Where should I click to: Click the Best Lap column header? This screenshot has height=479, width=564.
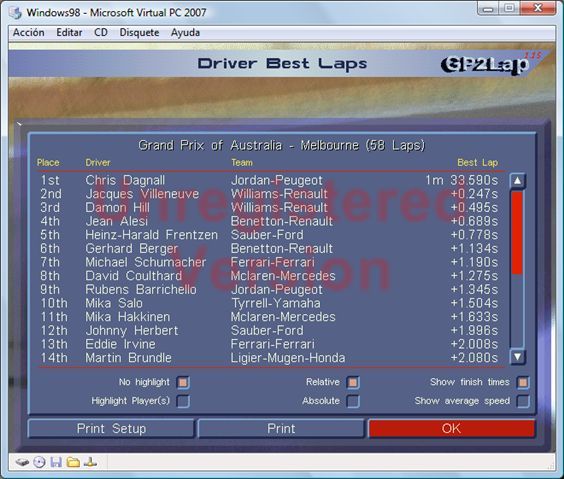(478, 163)
